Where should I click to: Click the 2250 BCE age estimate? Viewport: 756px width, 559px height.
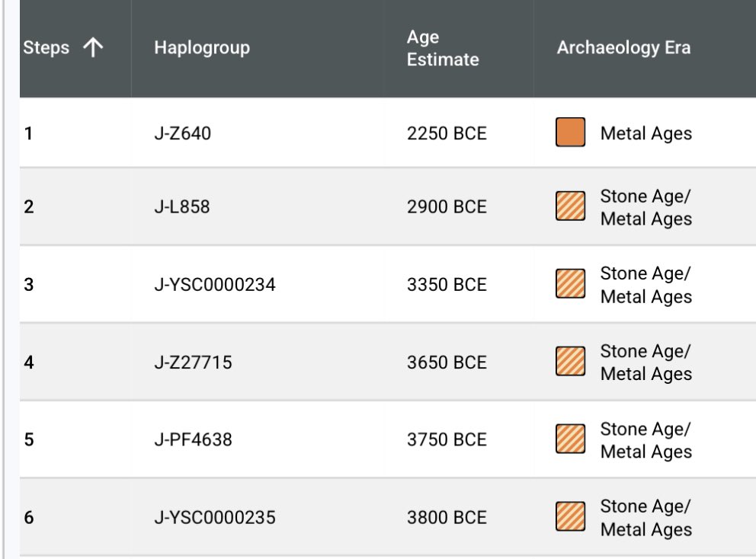coord(446,134)
